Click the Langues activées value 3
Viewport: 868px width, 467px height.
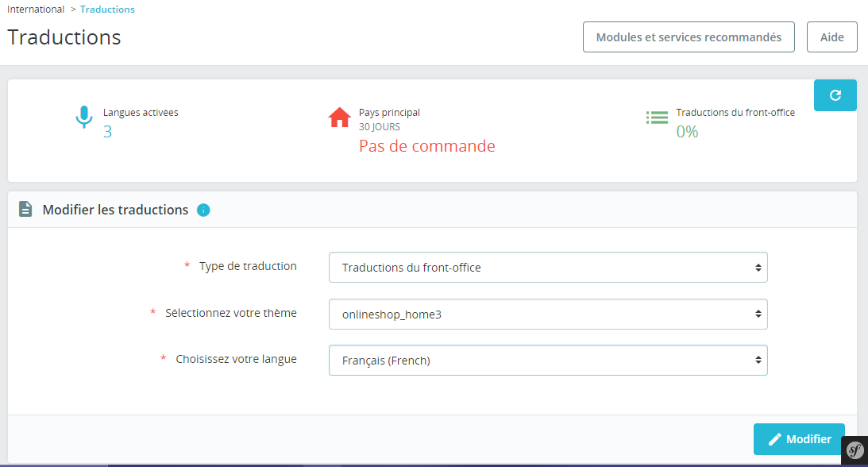click(x=107, y=132)
